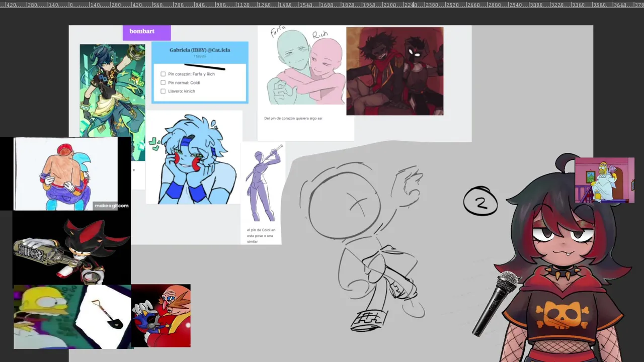The height and width of the screenshot is (362, 644).
Task: Click the Homer with shovel meme image
Action: coord(72,317)
